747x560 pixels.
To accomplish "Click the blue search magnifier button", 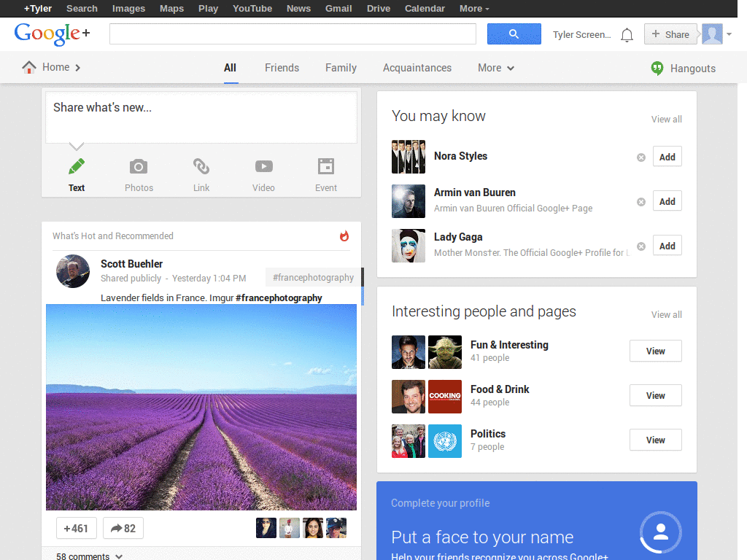I will [514, 34].
